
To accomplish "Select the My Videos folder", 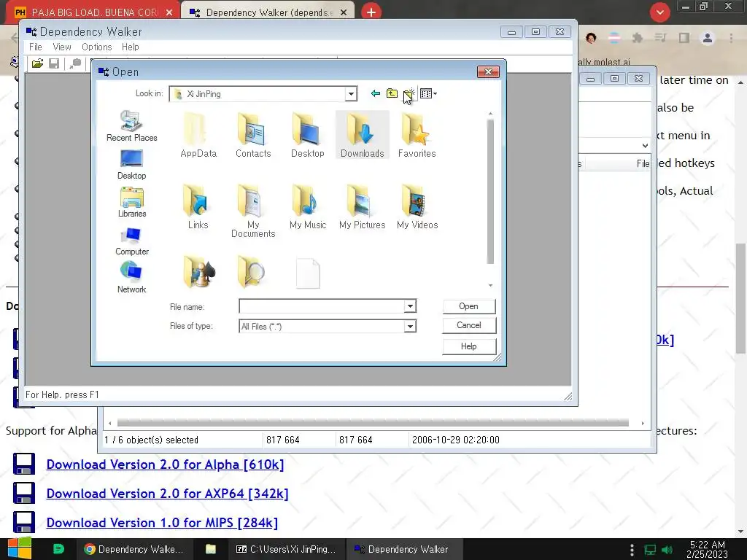I will point(417,206).
